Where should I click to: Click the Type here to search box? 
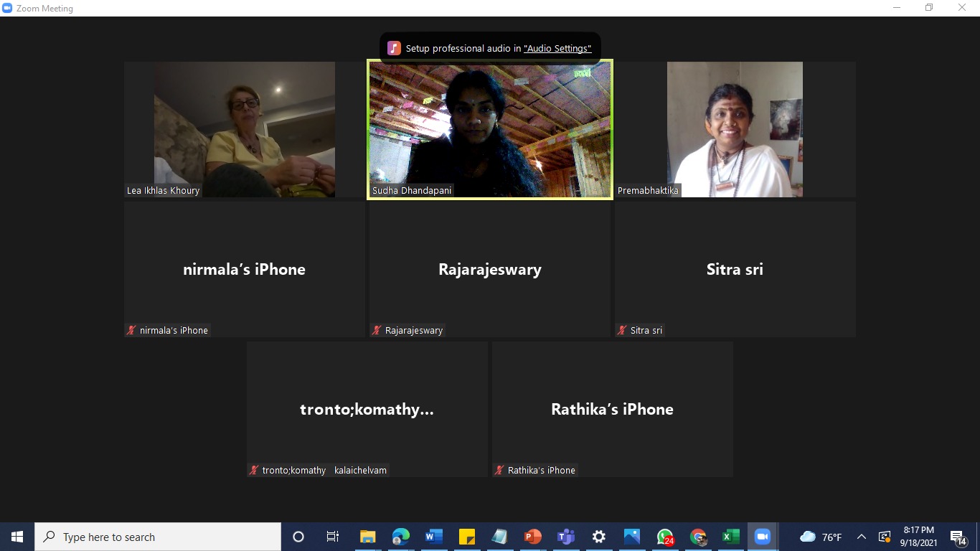(158, 537)
